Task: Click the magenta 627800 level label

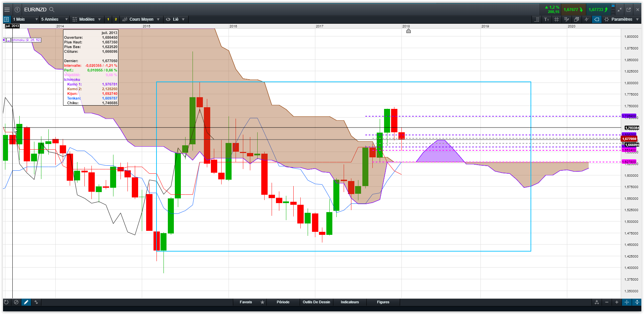Action: tap(629, 162)
